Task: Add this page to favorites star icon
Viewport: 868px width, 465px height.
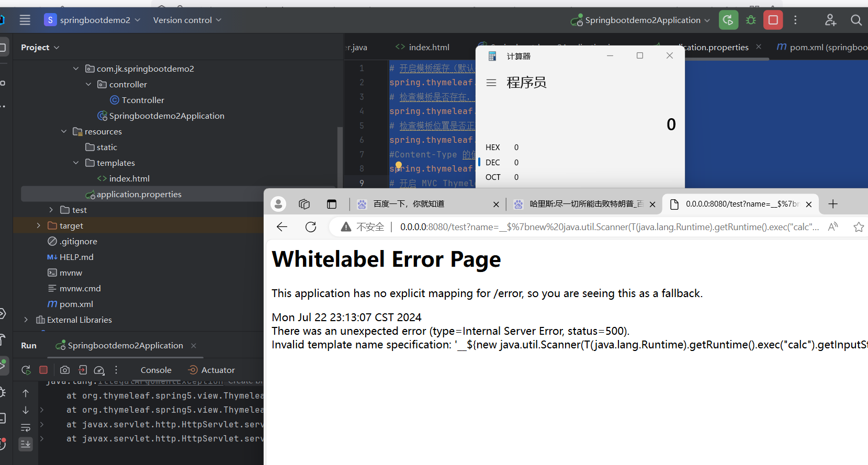Action: (x=859, y=227)
